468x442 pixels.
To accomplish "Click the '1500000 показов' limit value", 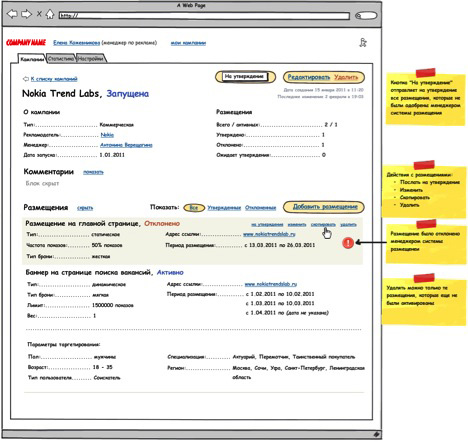I will (x=113, y=305).
